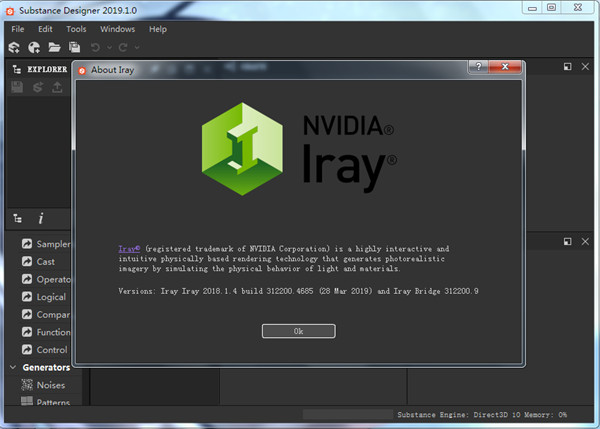Click the New Substance toolbar icon
The image size is (600, 429).
[x=14, y=47]
